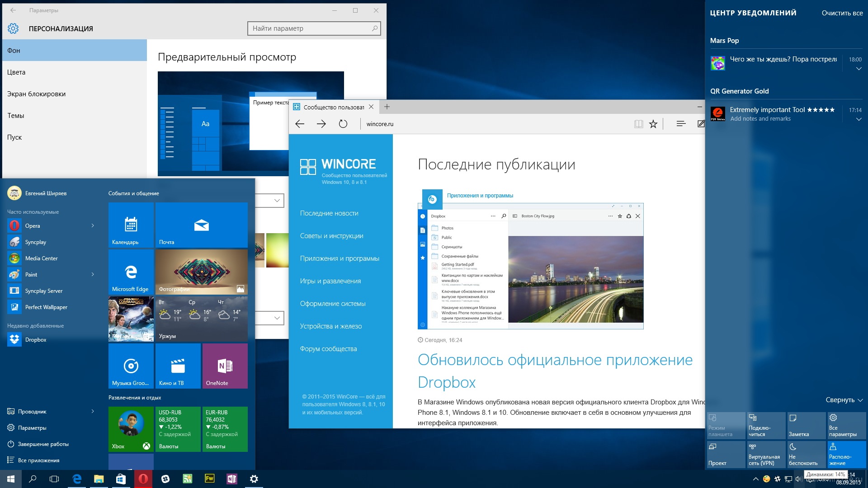Refresh the wincore.ru page

[343, 124]
